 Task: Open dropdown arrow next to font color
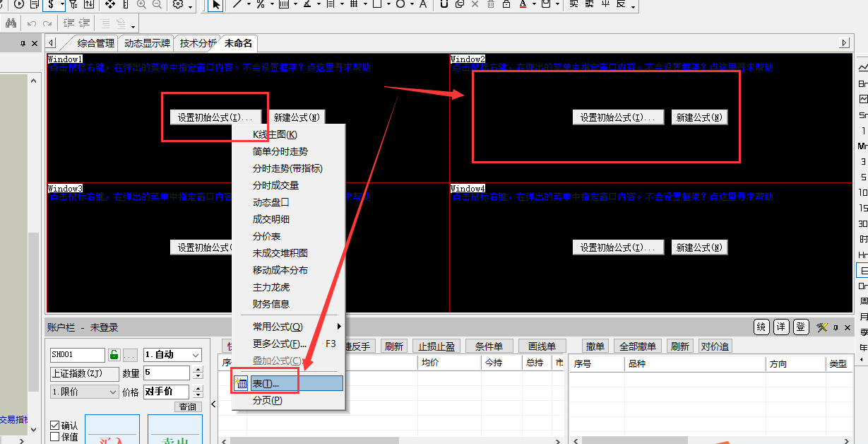click(534, 4)
